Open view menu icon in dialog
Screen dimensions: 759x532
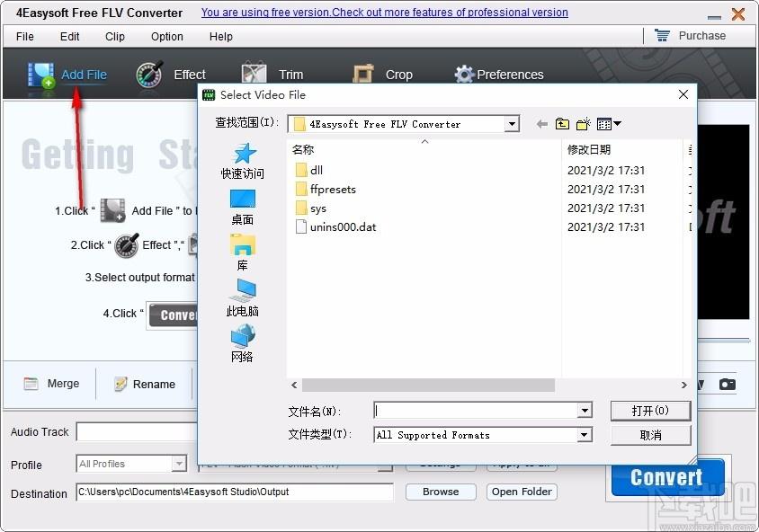(x=609, y=124)
